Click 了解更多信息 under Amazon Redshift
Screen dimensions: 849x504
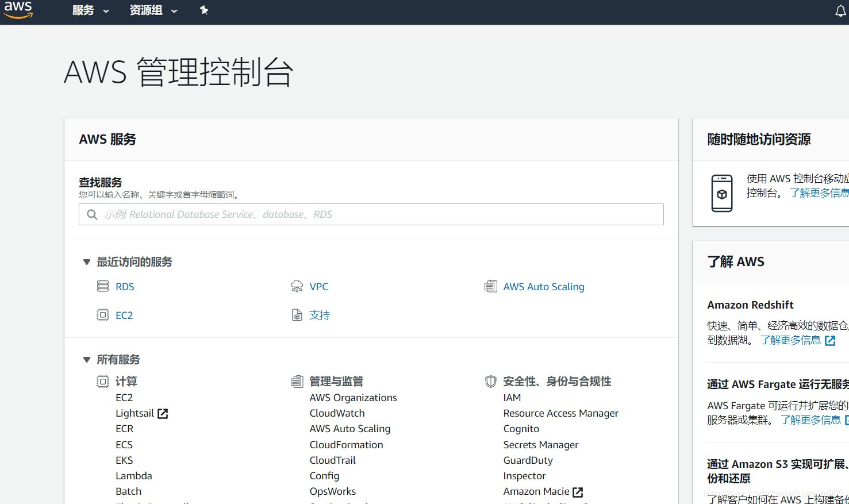coord(791,340)
